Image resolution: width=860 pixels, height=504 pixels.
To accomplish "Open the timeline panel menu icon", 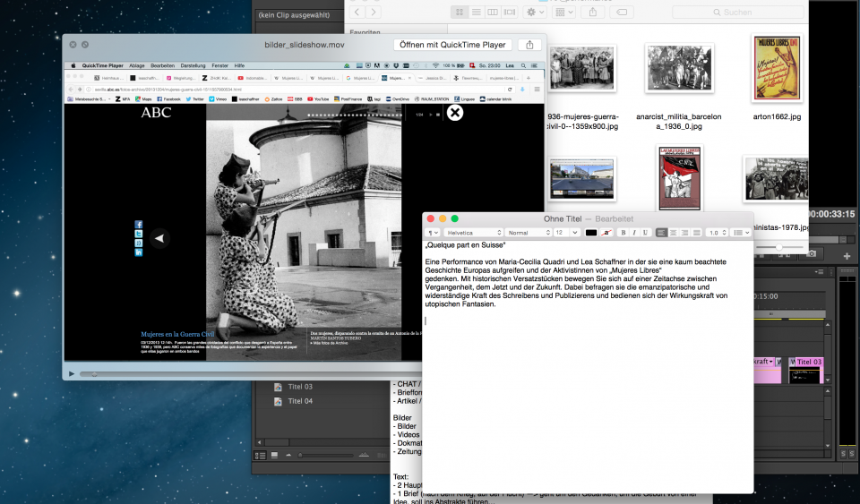I will coord(820,272).
